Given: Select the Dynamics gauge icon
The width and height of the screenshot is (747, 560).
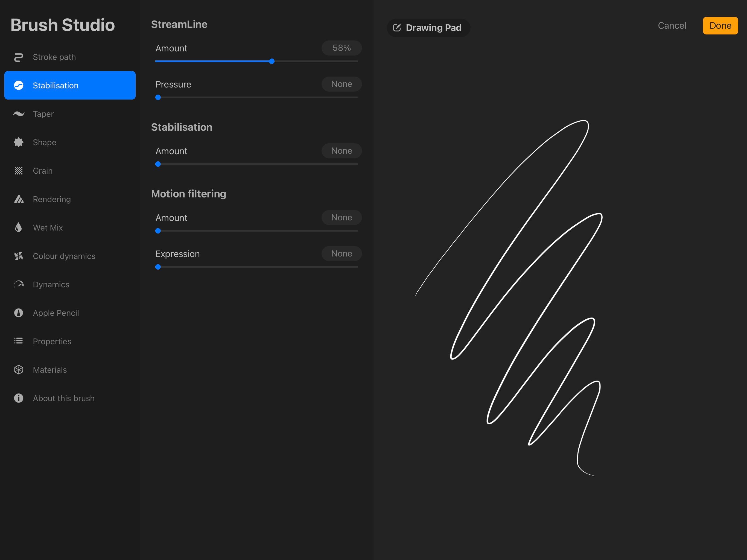Looking at the screenshot, I should [x=19, y=284].
